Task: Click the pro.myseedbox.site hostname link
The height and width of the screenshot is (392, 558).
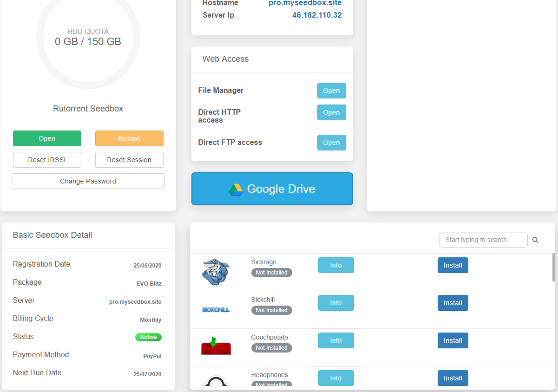Action: (305, 3)
